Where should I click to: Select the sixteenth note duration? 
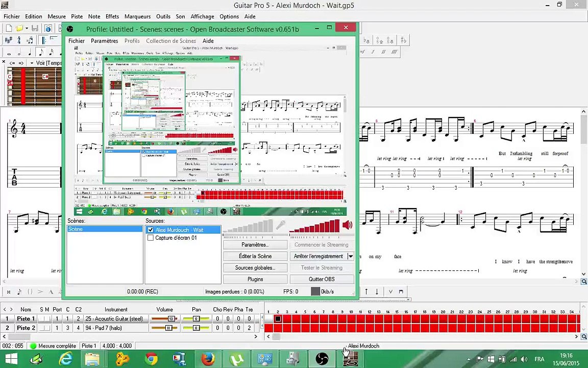point(51,53)
